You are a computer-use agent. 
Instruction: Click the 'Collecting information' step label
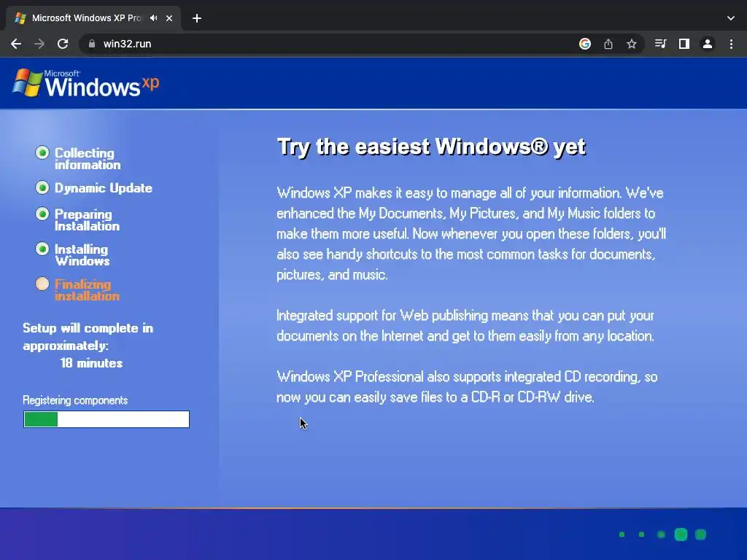point(88,158)
